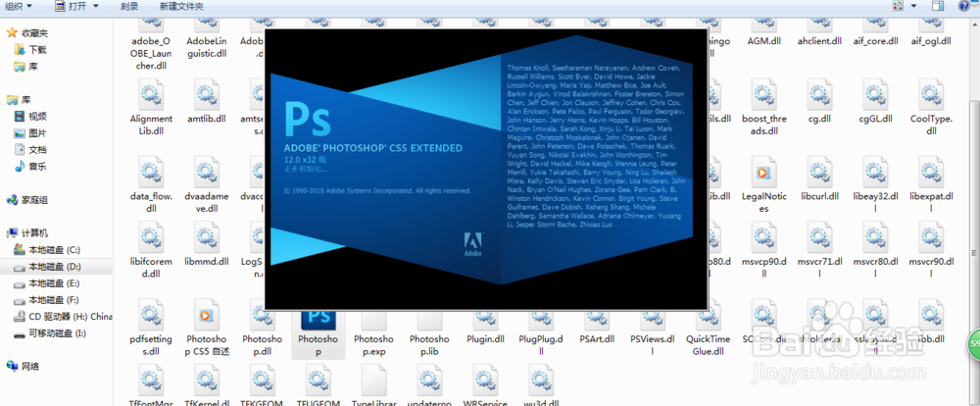Select the msvcr71.dll file

[818, 250]
